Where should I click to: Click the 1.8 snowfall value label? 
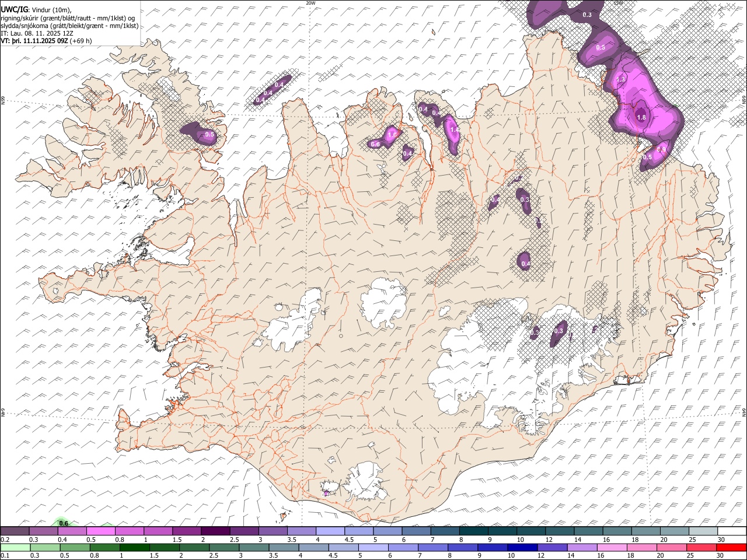(641, 117)
